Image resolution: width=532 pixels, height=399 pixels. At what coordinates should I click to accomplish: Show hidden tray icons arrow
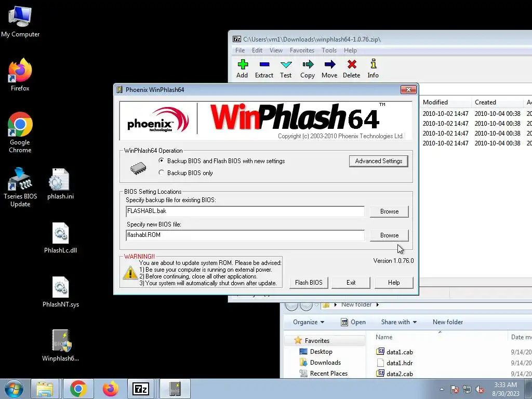coord(442,389)
